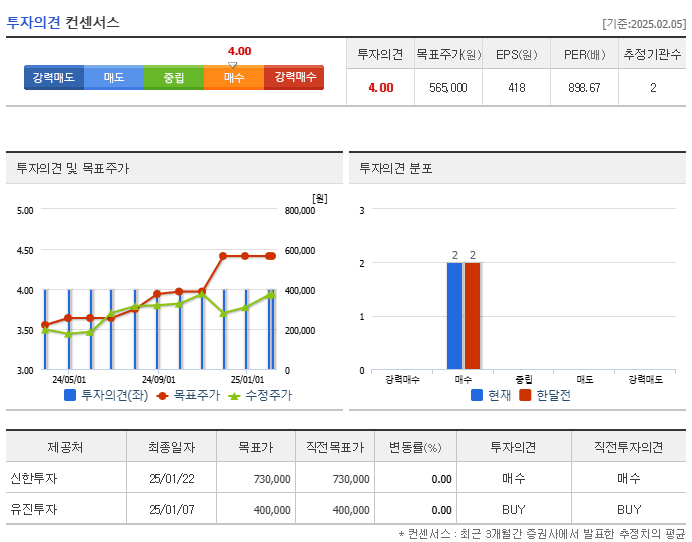Click the 4.00 value in summary table
Image resolution: width=692 pixels, height=542 pixels.
[380, 88]
